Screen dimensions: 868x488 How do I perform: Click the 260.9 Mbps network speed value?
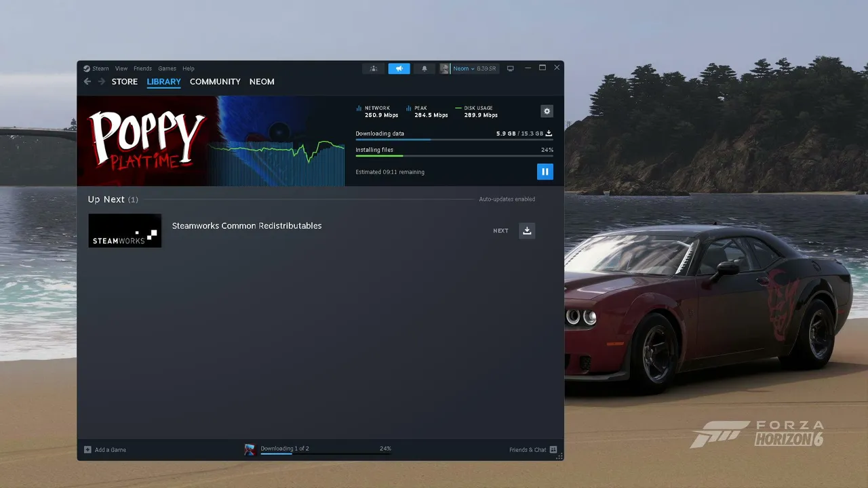382,115
